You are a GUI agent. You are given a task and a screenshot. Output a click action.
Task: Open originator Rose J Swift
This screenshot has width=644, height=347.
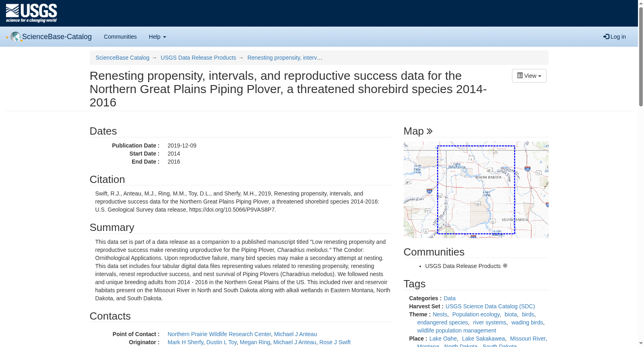click(335, 342)
